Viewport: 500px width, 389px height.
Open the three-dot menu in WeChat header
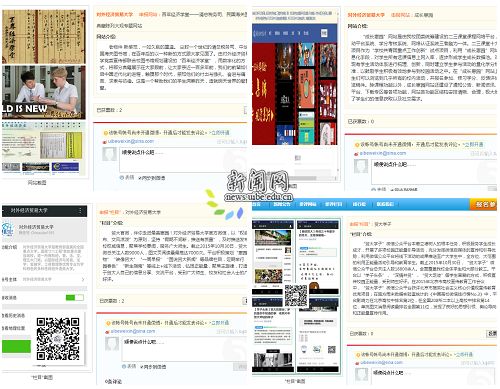(80, 211)
